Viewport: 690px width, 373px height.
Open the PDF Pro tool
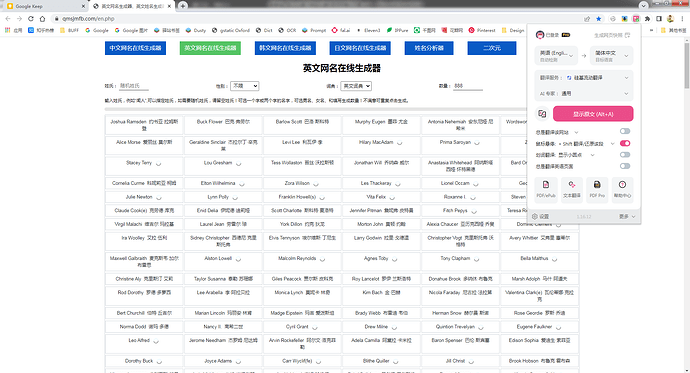597,190
